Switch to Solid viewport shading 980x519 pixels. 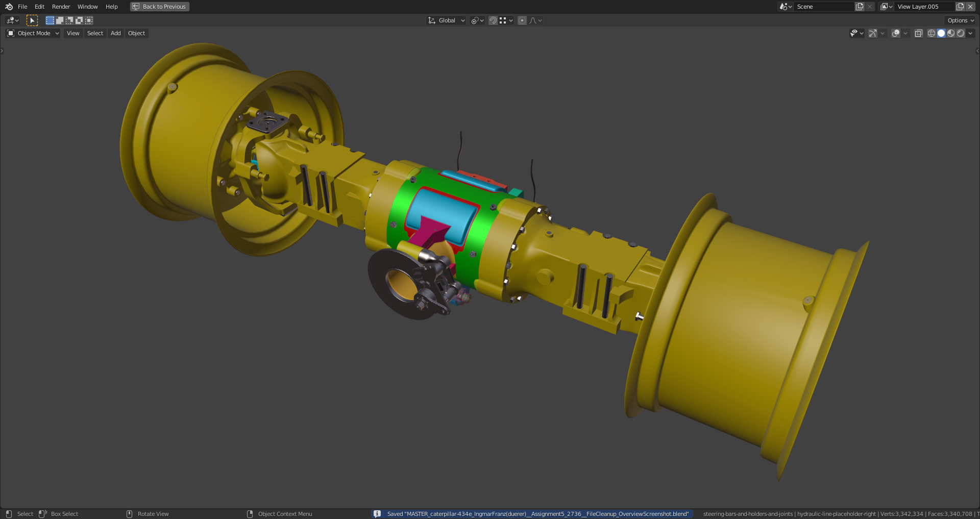tap(941, 33)
